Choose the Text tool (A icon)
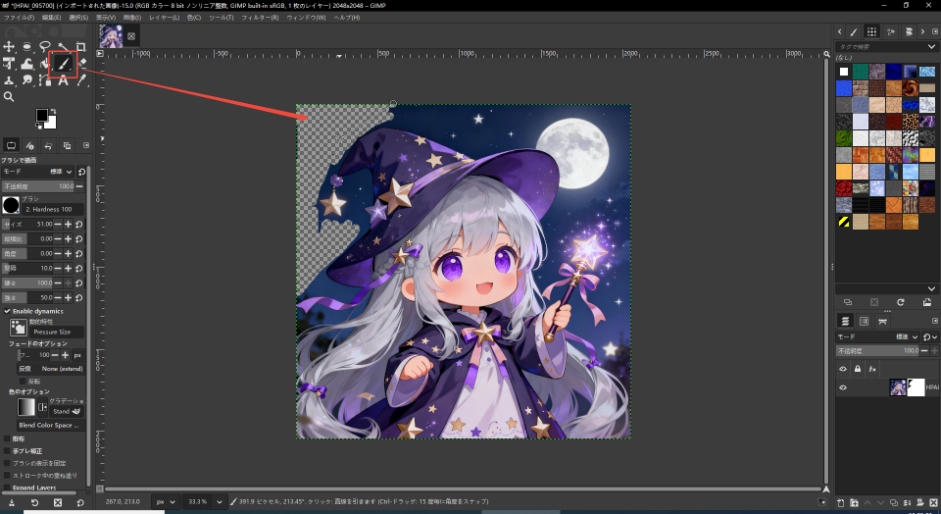The width and height of the screenshot is (941, 514). [63, 80]
